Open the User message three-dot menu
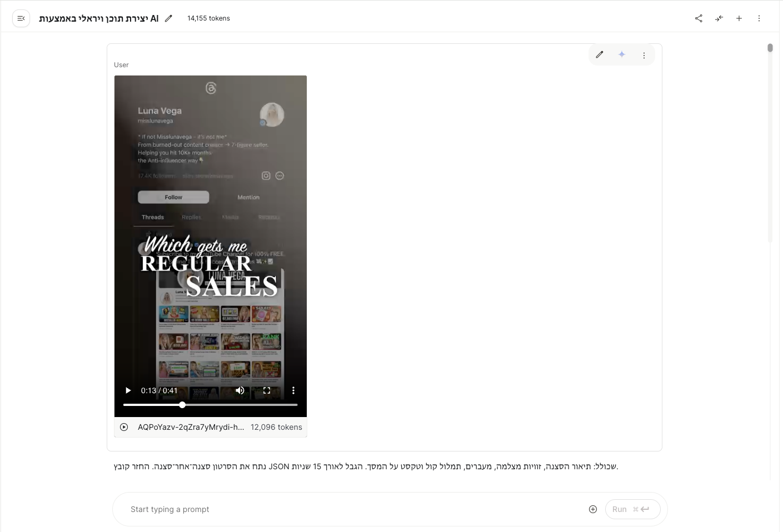Screen dimensions: 783x532 pyautogui.click(x=644, y=54)
